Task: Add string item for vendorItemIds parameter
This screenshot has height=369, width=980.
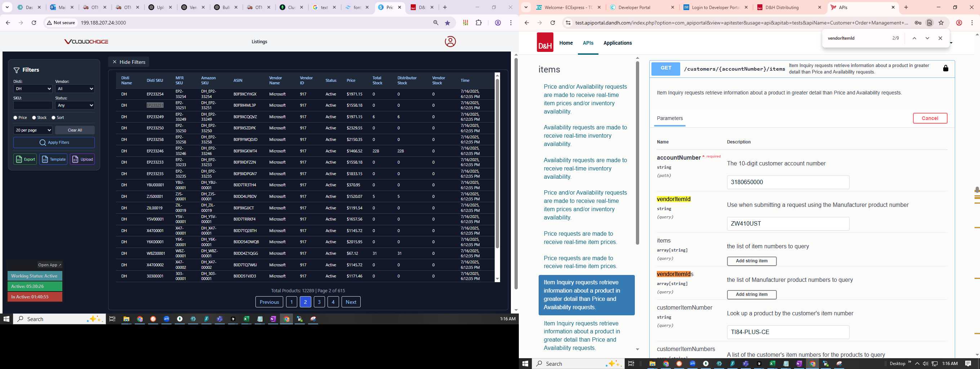Action: pos(751,294)
